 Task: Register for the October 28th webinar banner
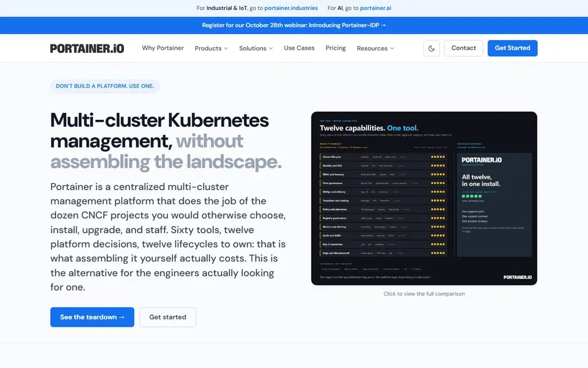(x=293, y=25)
